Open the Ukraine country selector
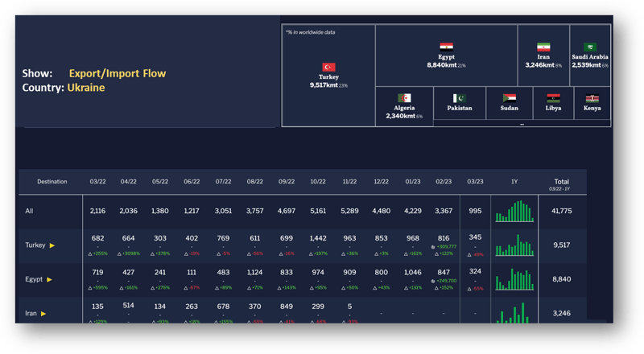This screenshot has width=644, height=354. click(86, 88)
